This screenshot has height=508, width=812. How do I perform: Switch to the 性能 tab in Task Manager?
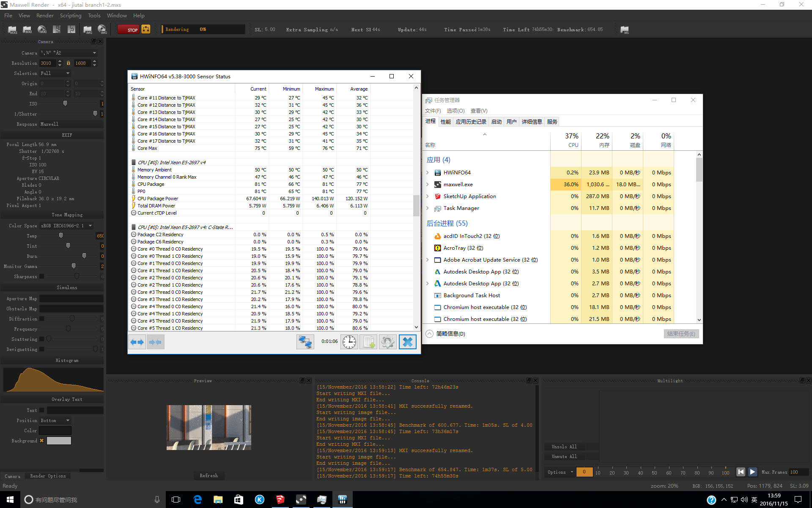pyautogui.click(x=446, y=122)
